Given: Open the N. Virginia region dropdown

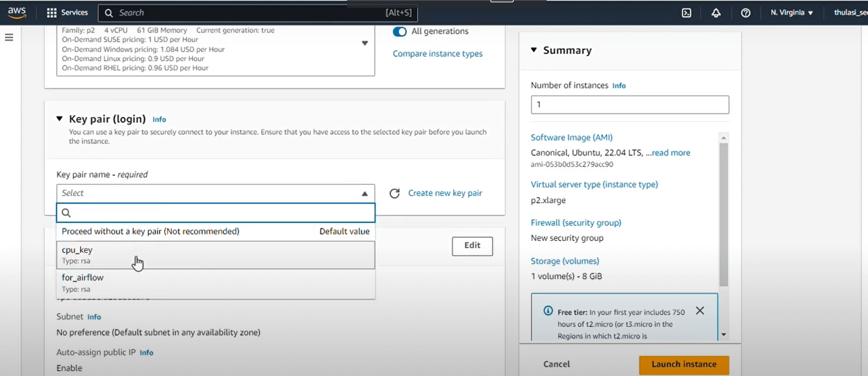Looking at the screenshot, I should (792, 13).
